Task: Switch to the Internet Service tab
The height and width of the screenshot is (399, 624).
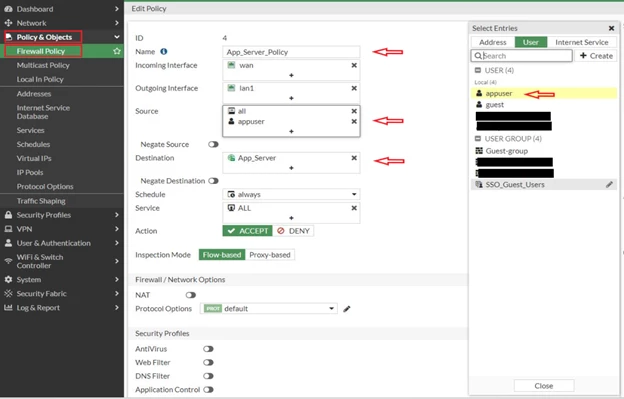Action: point(582,42)
